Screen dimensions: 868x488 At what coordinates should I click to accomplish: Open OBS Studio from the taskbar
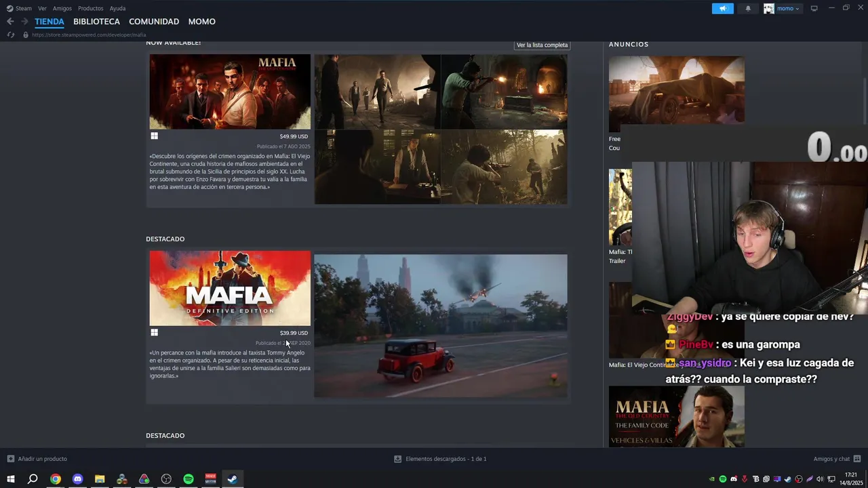click(166, 479)
